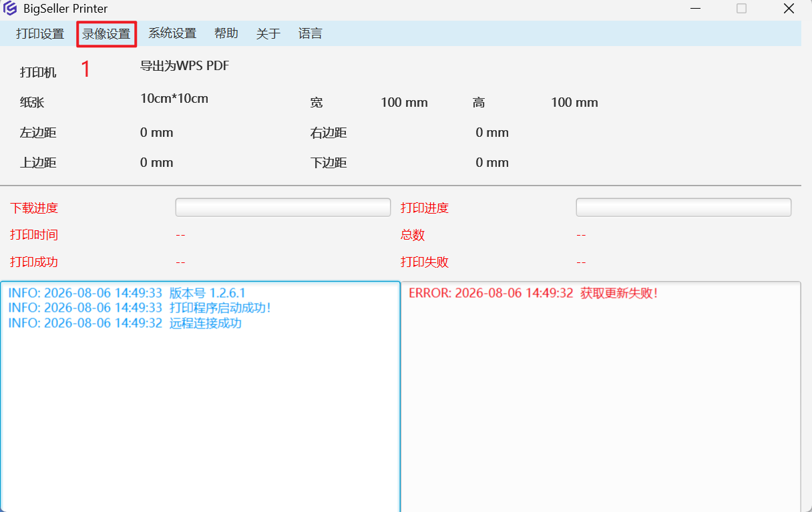Click the 下载进度 progress bar
Screen dimensions: 812x512
283,207
